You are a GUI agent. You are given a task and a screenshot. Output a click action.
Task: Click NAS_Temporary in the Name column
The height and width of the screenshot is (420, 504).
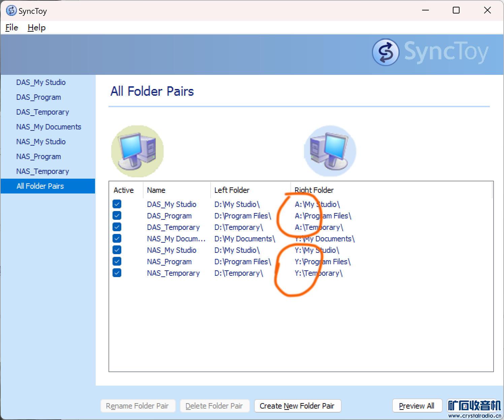(x=173, y=273)
